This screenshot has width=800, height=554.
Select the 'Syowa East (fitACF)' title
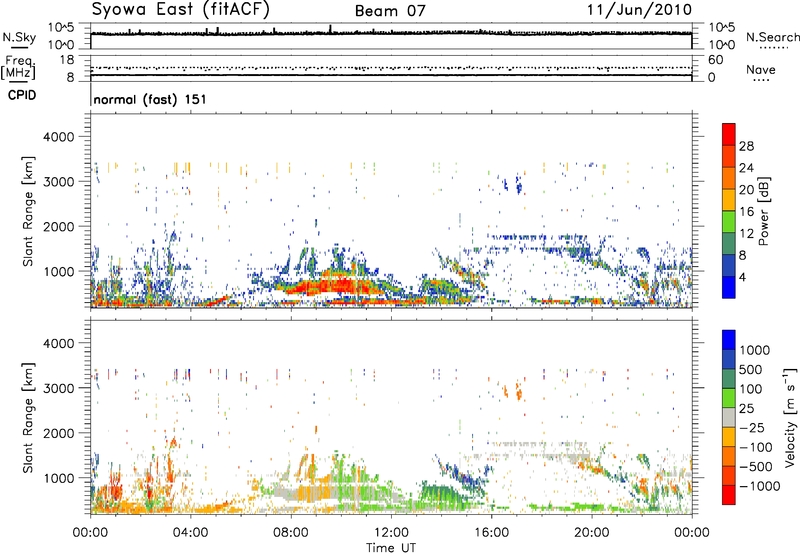pos(181,10)
